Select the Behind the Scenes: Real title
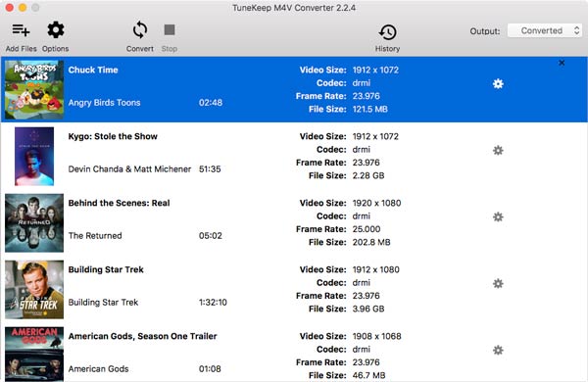 point(119,203)
